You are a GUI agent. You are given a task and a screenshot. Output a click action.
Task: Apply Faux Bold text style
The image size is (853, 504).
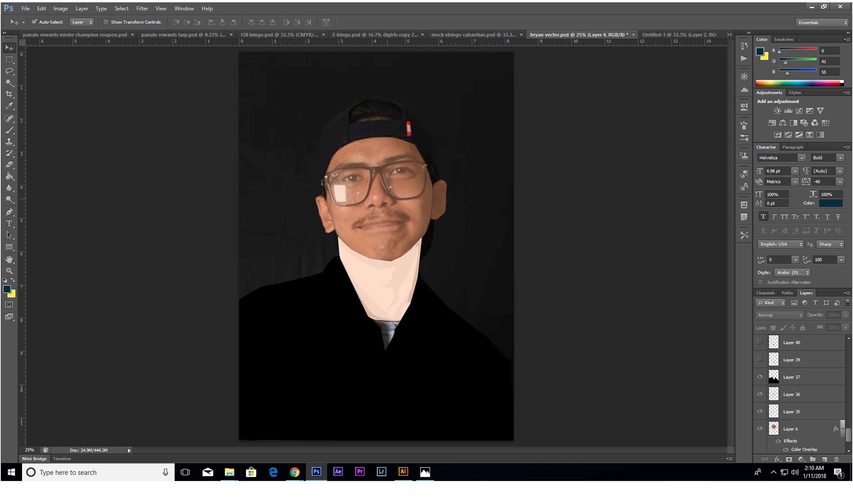click(x=763, y=216)
